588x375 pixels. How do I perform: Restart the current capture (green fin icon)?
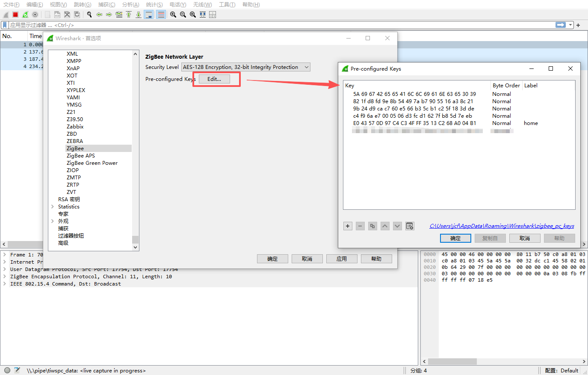click(x=25, y=15)
